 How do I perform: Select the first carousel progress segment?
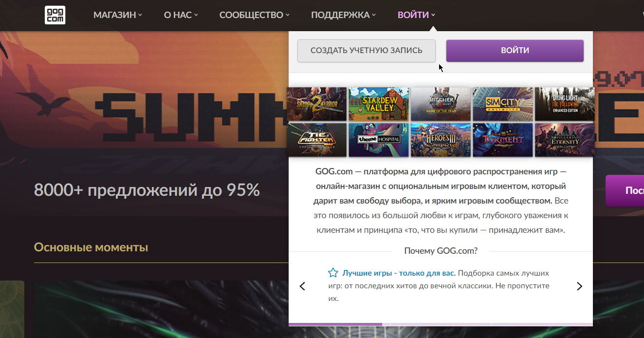[339, 324]
